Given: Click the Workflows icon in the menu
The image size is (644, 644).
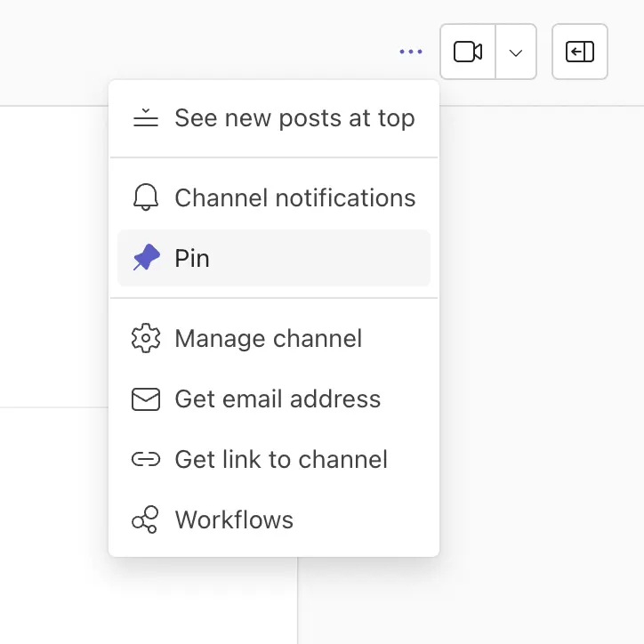Looking at the screenshot, I should click(x=146, y=520).
